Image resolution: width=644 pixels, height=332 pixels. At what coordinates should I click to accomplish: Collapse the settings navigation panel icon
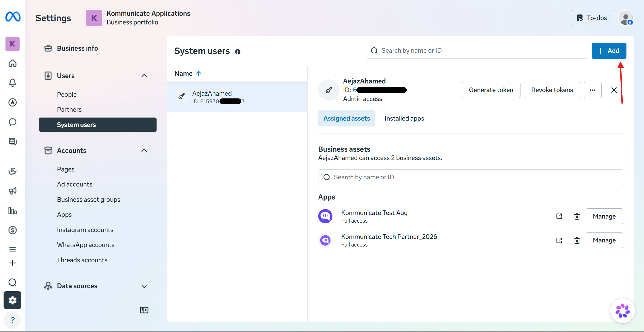[x=144, y=310]
